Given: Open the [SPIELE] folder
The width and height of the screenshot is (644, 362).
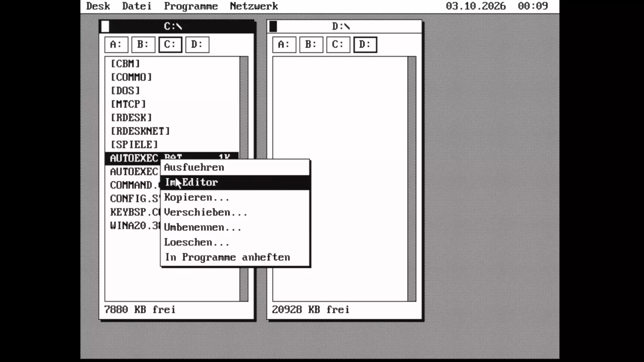Looking at the screenshot, I should coord(172,144).
